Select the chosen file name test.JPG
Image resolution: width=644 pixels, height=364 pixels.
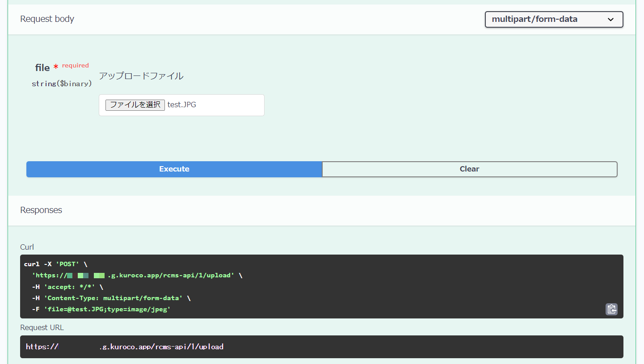(x=182, y=105)
